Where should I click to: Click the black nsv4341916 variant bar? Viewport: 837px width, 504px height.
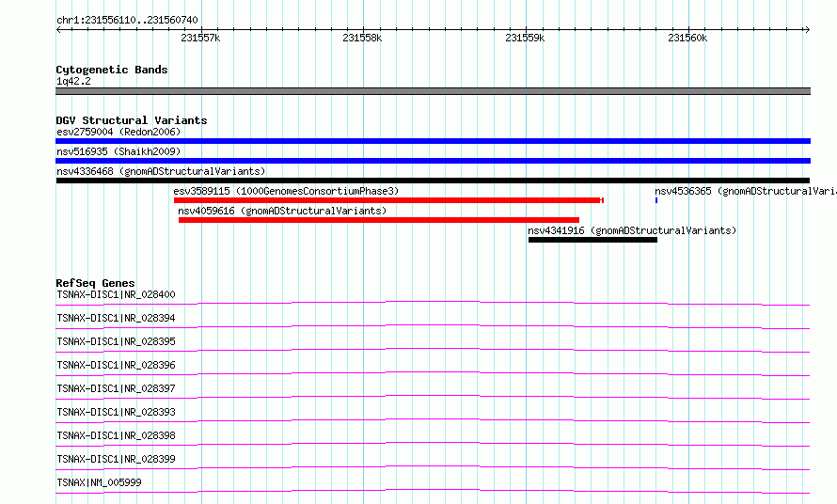[592, 240]
